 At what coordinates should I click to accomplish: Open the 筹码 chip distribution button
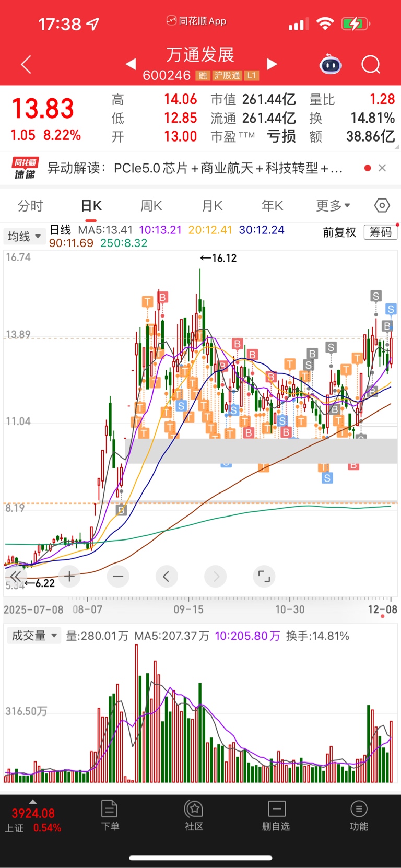click(x=381, y=232)
